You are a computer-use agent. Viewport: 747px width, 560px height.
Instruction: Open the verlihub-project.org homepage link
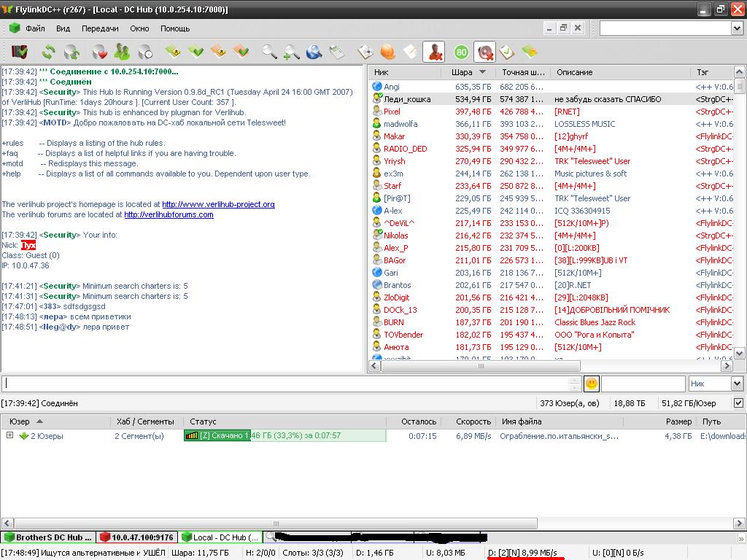click(218, 204)
